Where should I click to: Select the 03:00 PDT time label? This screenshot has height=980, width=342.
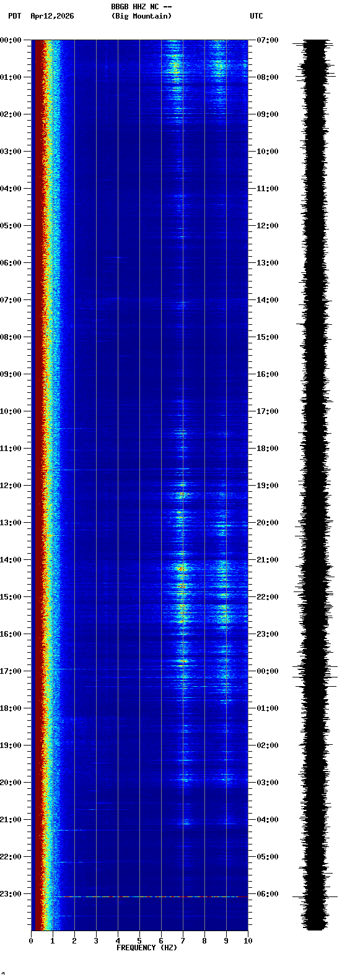click(11, 152)
